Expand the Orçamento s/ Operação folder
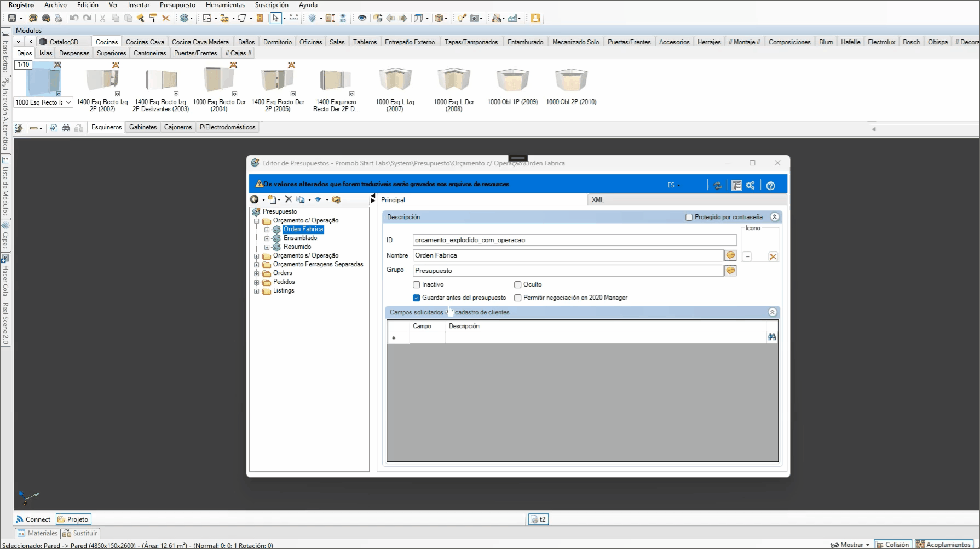This screenshot has width=980, height=549. [x=256, y=256]
